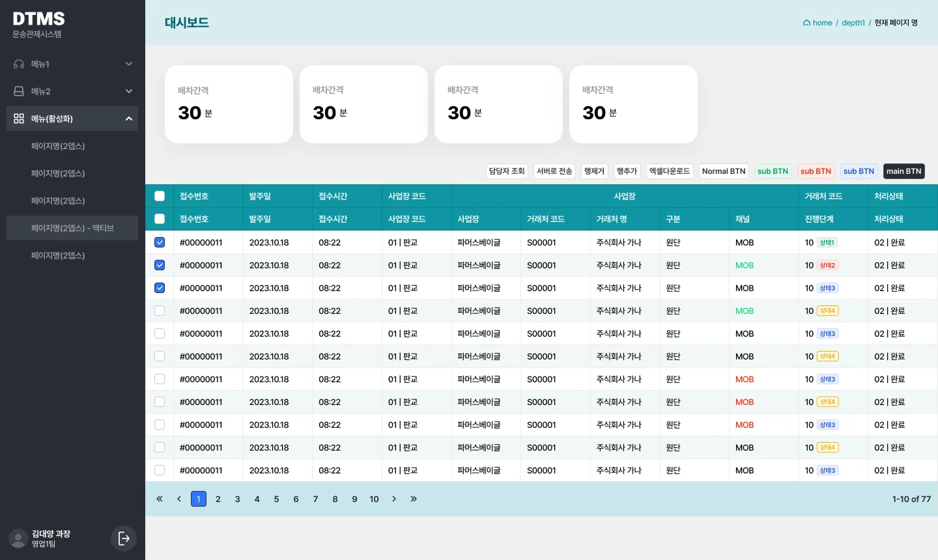
Task: Click the 행제거 button
Action: pyautogui.click(x=594, y=171)
